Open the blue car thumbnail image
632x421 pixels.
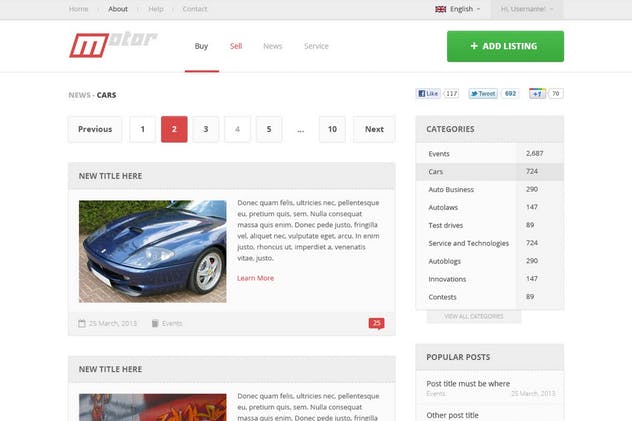tap(153, 251)
